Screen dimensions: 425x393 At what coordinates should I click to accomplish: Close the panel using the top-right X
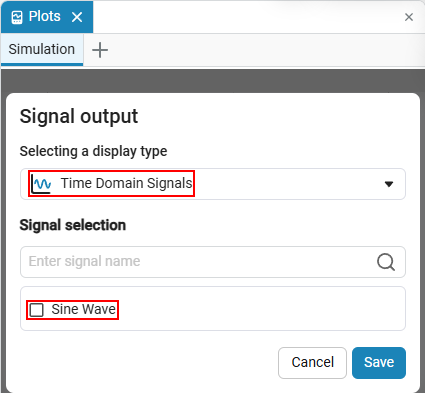tap(409, 17)
